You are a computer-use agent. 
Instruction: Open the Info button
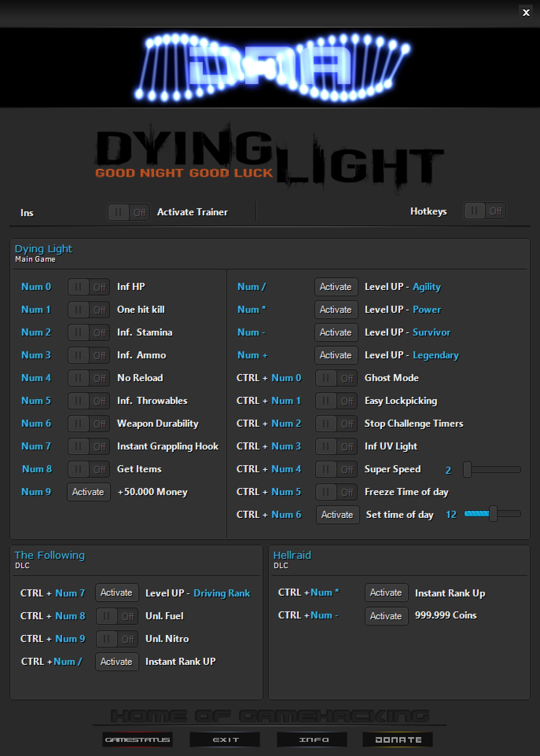pos(312,739)
